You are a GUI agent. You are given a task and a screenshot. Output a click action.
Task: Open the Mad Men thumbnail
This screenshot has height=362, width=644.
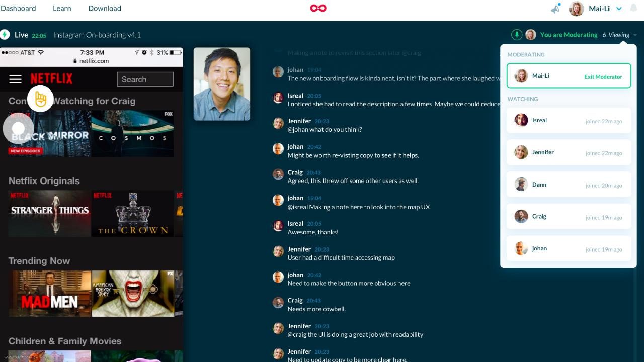[49, 294]
